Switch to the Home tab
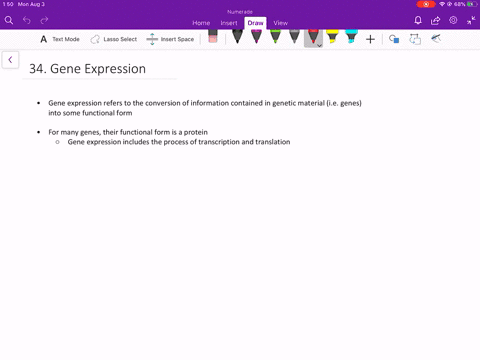Viewport: 480px width, 360px height. pyautogui.click(x=201, y=23)
